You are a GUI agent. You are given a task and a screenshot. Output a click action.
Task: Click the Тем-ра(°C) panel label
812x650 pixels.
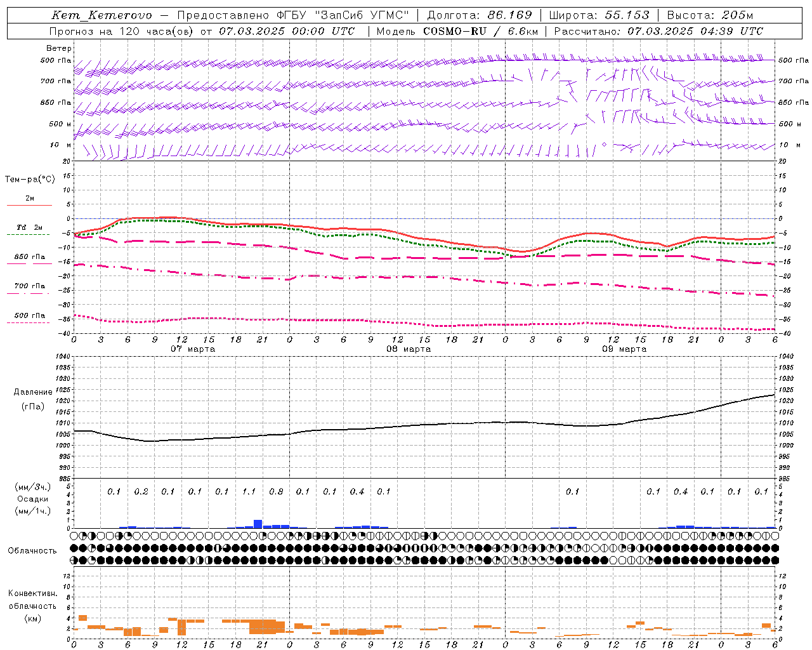30,180
